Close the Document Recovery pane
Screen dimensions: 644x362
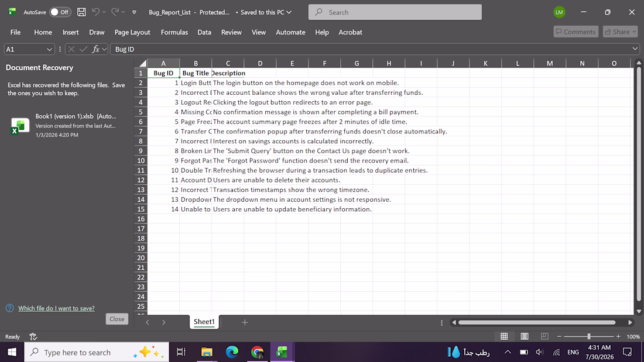(117, 319)
